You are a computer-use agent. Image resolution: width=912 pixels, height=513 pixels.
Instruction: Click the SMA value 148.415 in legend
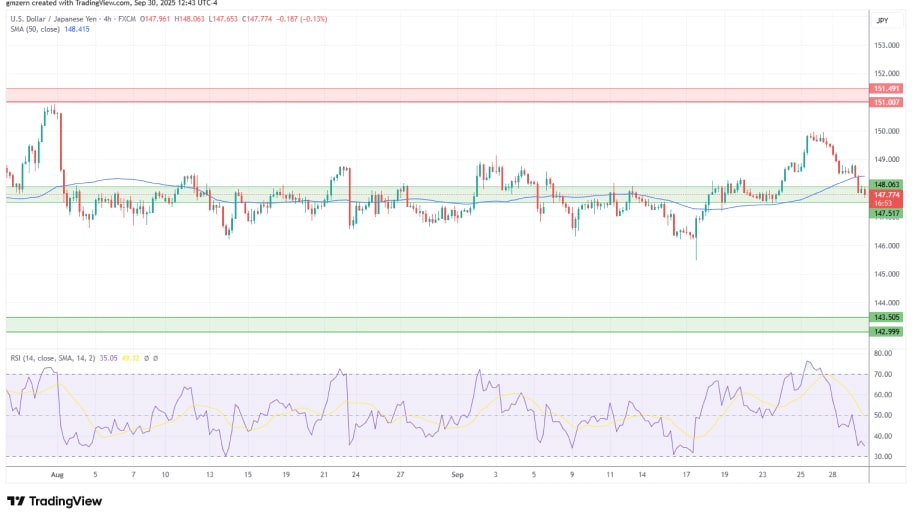point(77,30)
